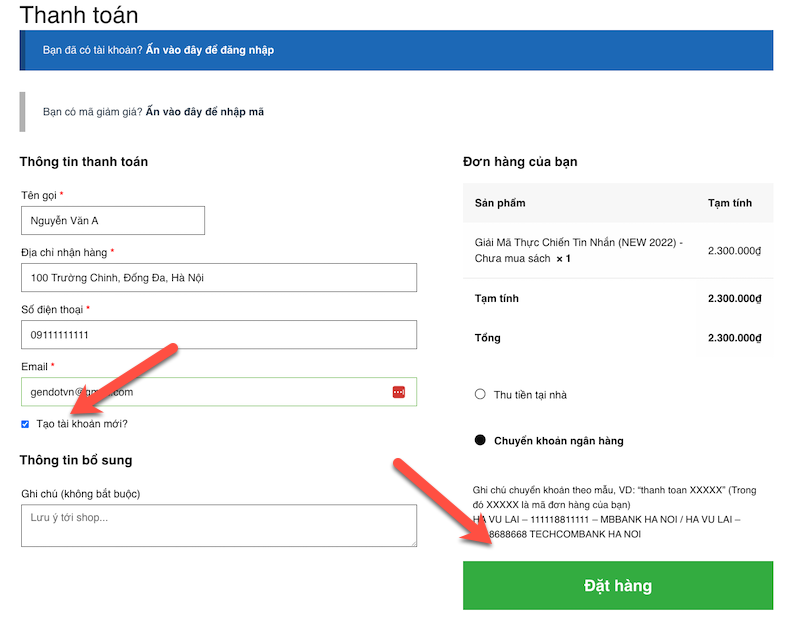Click the red password manager icon in Email field
800x627 pixels.
398,392
